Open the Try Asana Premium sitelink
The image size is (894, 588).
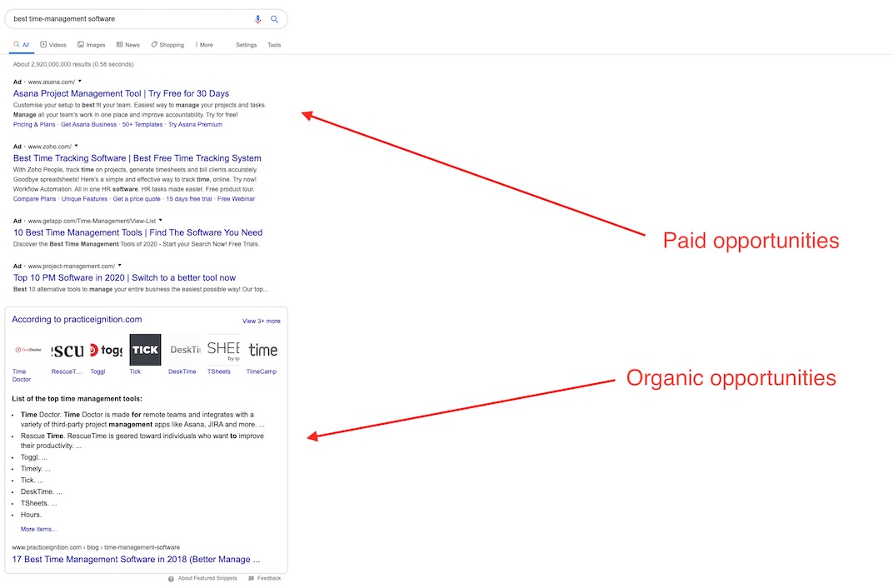coord(195,124)
